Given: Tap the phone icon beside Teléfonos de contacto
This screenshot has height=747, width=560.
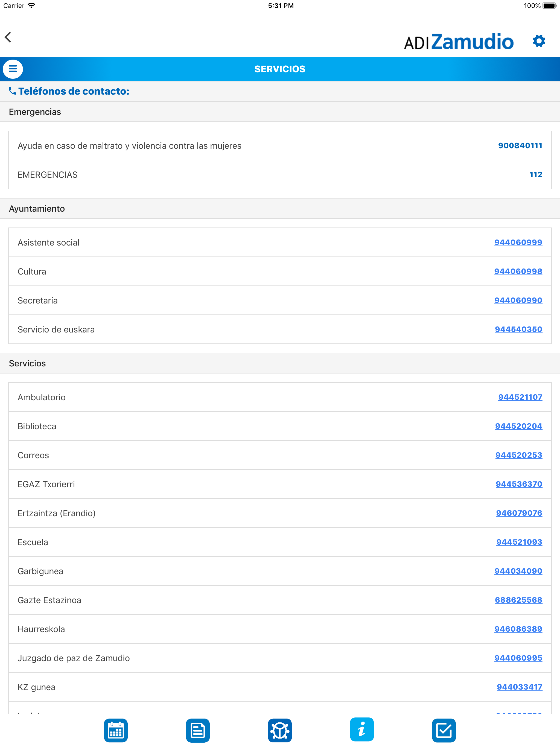Looking at the screenshot, I should pos(13,91).
